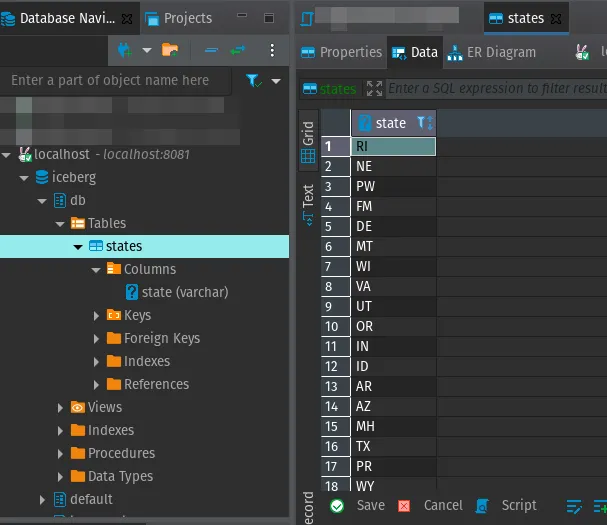The height and width of the screenshot is (525, 607).
Task: Click the New Database Connection plug icon
Action: [124, 49]
